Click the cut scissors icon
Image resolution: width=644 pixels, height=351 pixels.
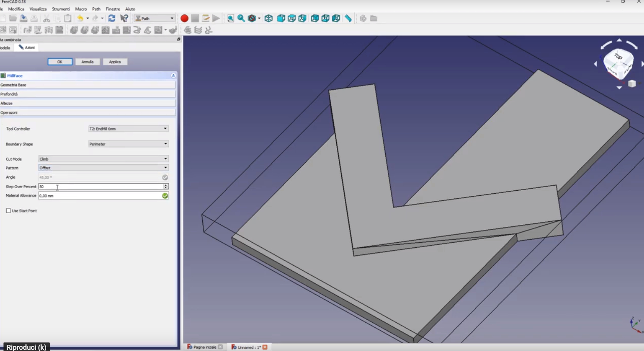click(47, 18)
